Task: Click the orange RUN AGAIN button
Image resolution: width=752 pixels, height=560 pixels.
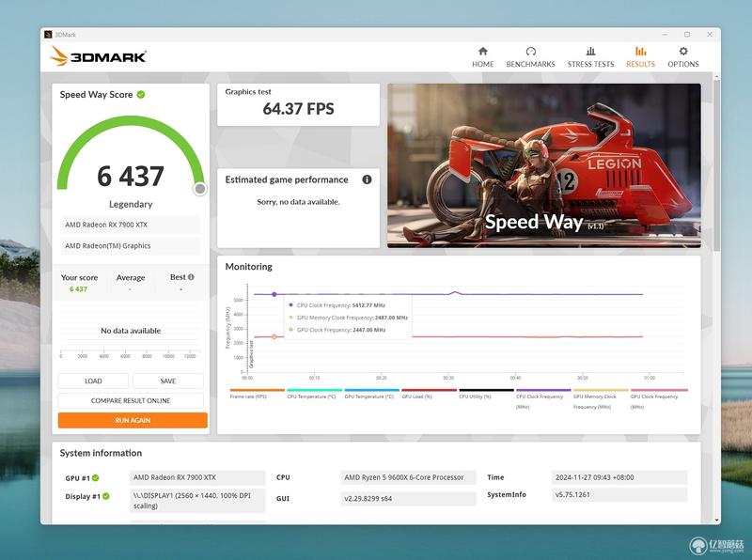Action: tap(133, 421)
